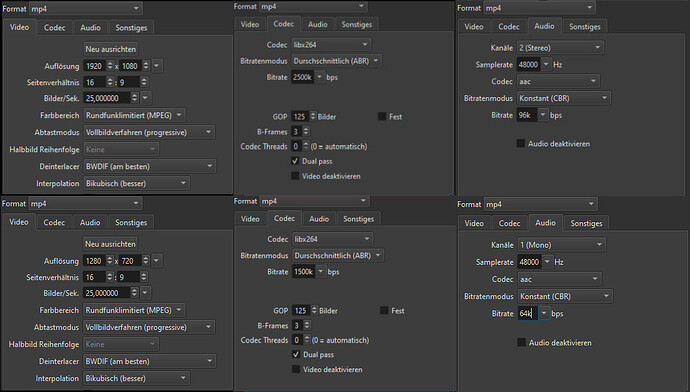Toggle Dual pass in the 1500k bitrate panel
690x392 pixels.
[x=296, y=355]
